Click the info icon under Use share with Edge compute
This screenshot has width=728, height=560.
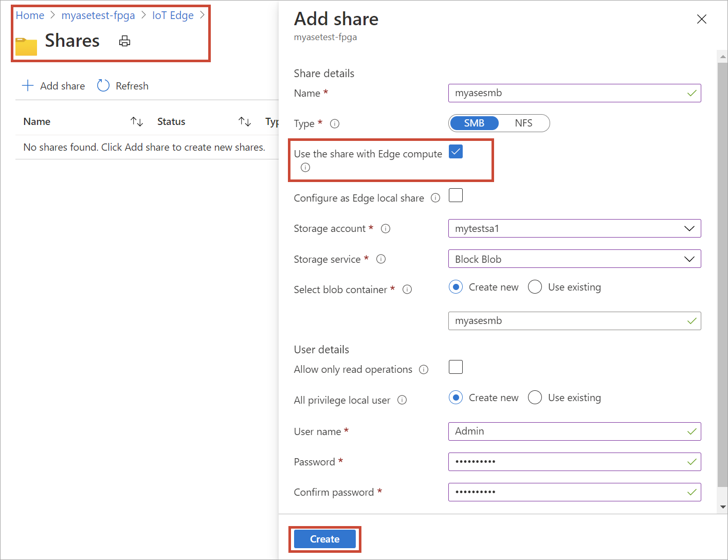pos(305,167)
